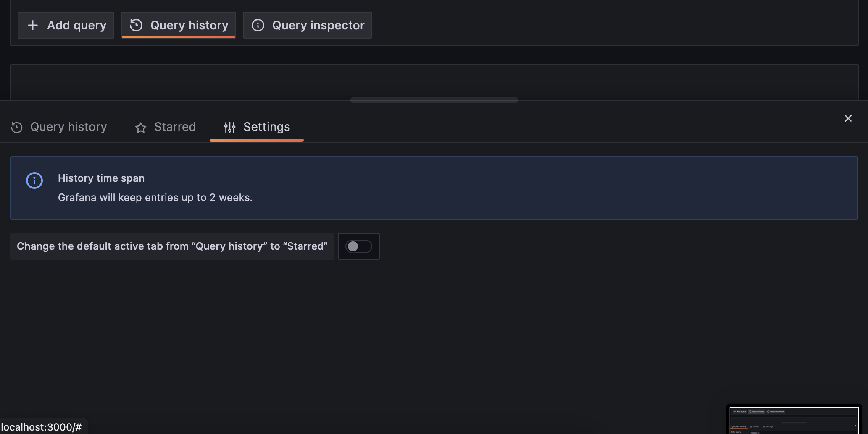Select the clock icon on Query history button
Screen dimensions: 868x434
[135, 25]
